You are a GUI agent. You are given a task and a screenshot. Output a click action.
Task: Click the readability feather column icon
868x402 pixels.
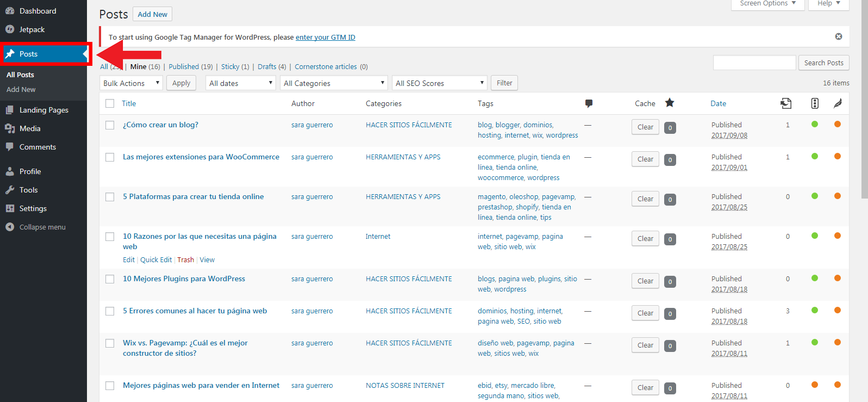(838, 103)
